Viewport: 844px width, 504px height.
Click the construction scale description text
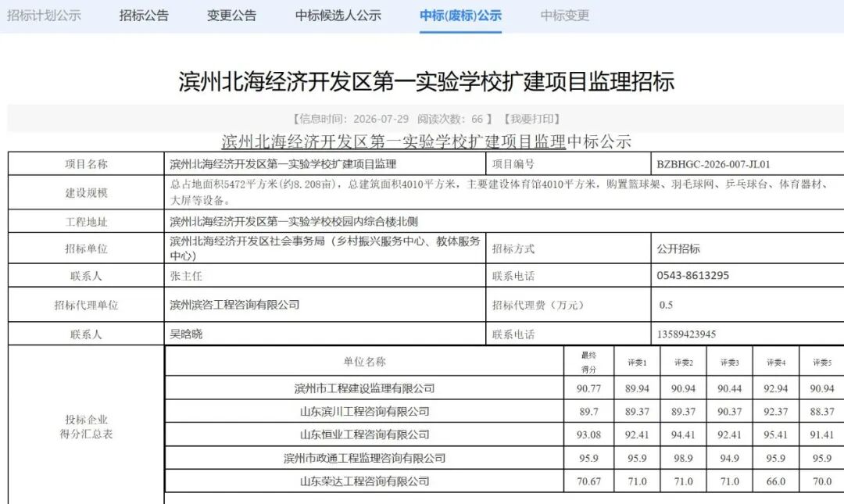click(x=498, y=192)
